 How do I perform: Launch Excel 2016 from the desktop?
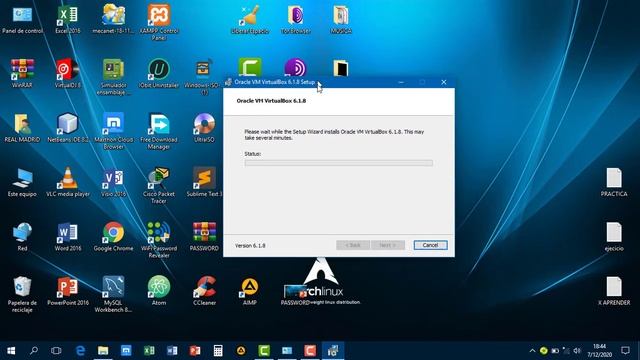68,19
